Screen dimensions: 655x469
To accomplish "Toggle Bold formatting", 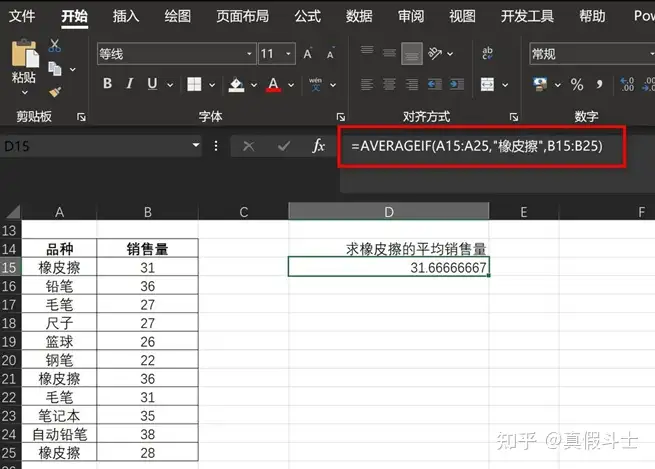I will (x=107, y=84).
